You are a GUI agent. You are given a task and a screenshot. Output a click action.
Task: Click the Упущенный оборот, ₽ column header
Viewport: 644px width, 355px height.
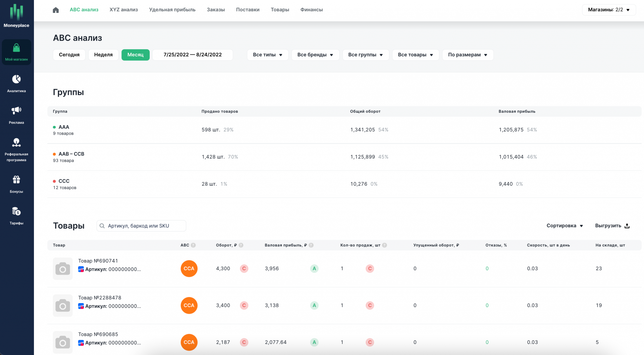click(x=436, y=245)
